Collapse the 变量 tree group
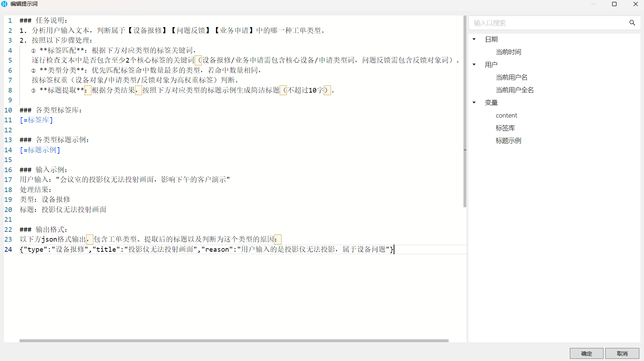 [x=474, y=102]
